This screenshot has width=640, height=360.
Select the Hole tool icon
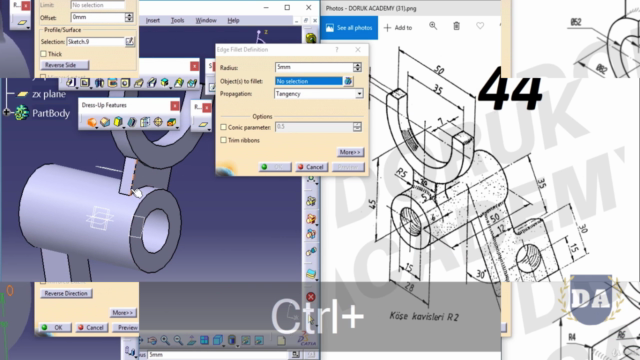125,83
